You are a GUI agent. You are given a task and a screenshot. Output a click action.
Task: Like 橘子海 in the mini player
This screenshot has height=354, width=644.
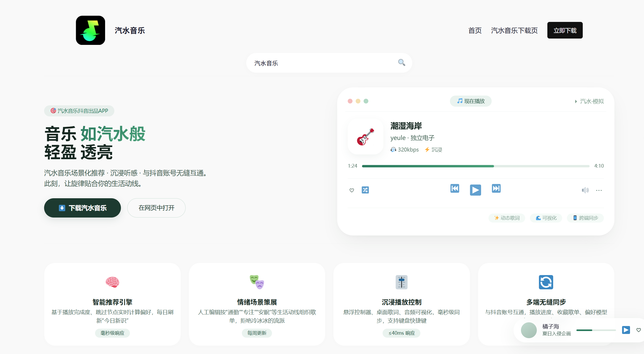pos(638,330)
